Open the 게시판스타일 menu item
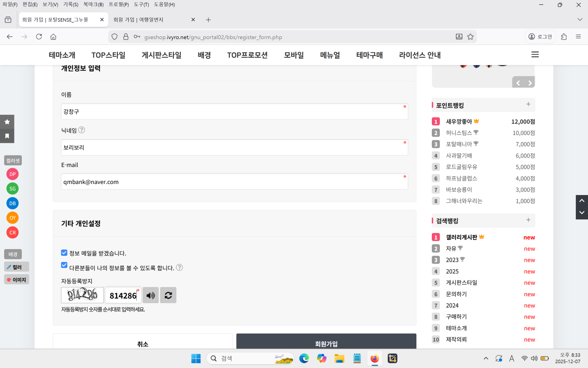 (x=161, y=55)
